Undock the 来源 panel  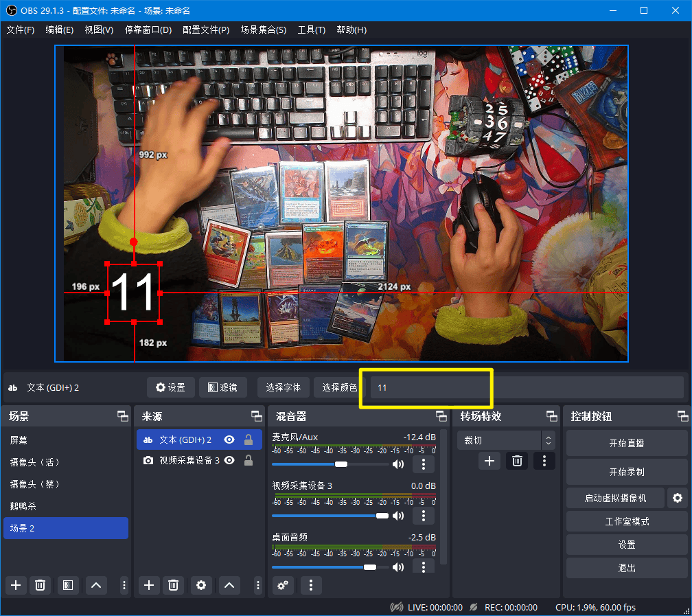(257, 416)
